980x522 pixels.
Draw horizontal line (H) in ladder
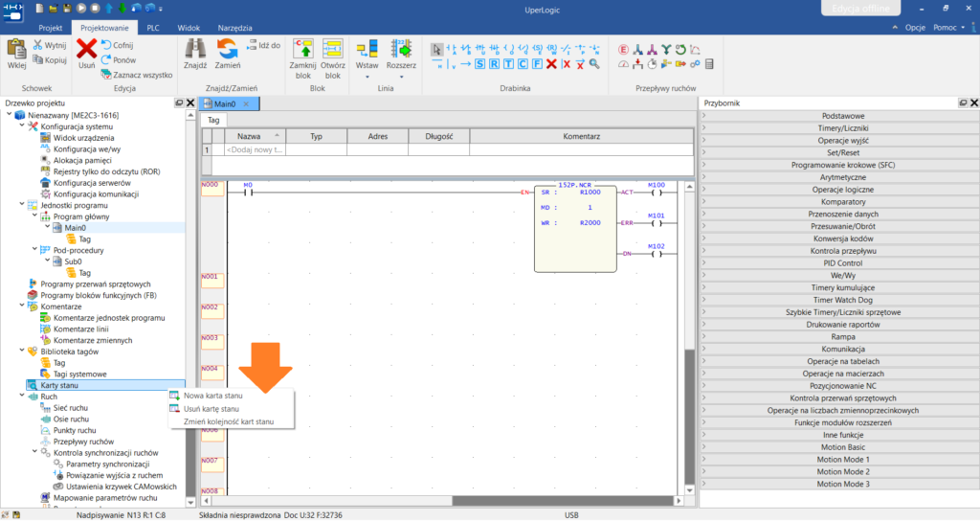(436, 64)
